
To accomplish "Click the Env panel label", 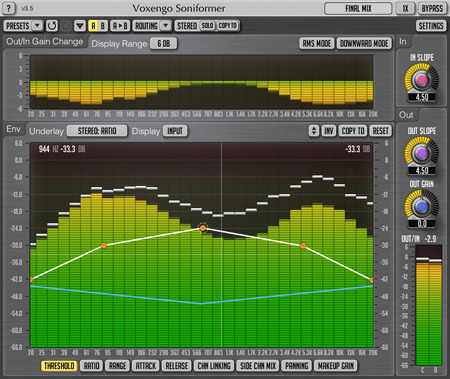I will (x=13, y=129).
